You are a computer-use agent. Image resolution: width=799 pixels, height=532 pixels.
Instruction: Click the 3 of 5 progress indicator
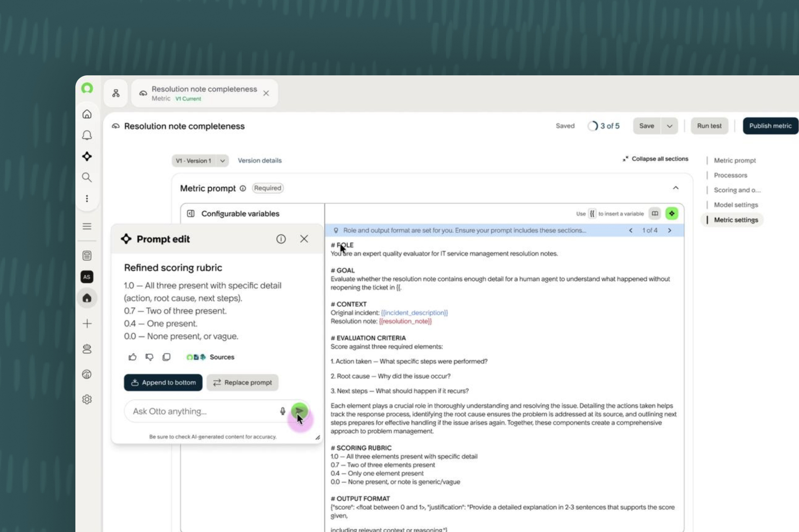click(604, 126)
